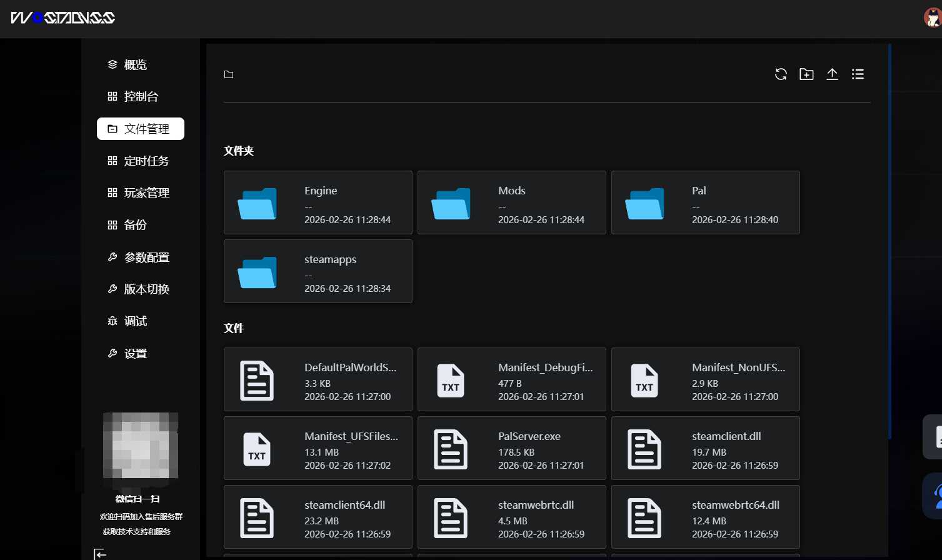Click the refresh file list icon
The height and width of the screenshot is (560, 942).
point(781,74)
